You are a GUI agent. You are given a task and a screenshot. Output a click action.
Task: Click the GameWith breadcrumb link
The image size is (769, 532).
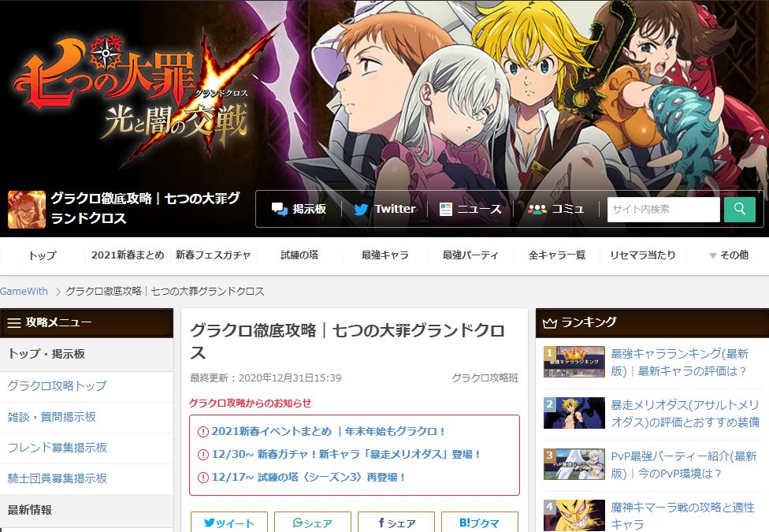[24, 292]
